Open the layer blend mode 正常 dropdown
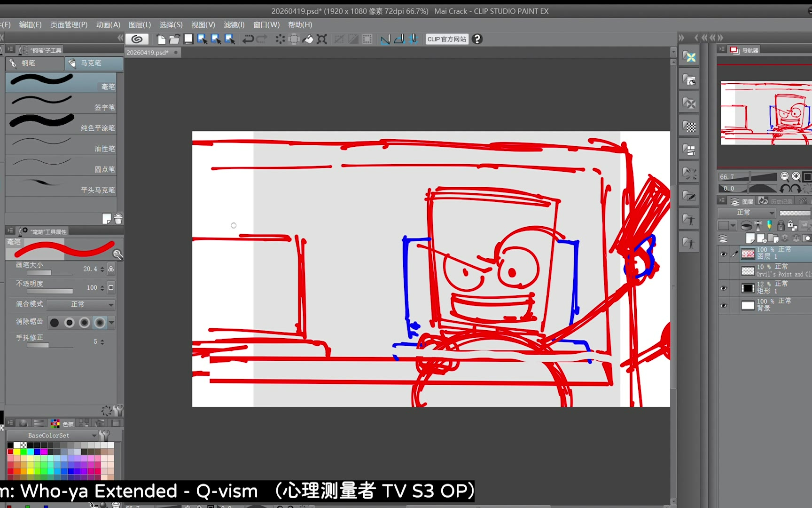This screenshot has width=812, height=508. (747, 213)
